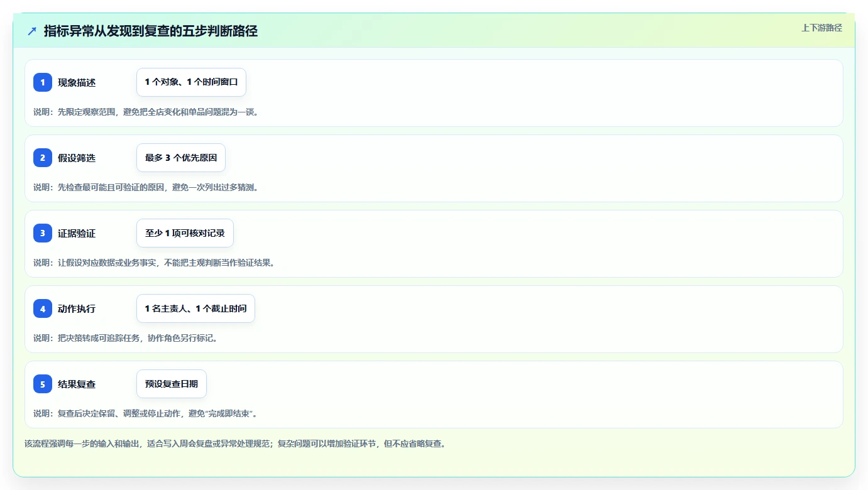Click the note 说明：先检查最可能且可验证的原因
This screenshot has height=490, width=868.
point(146,187)
